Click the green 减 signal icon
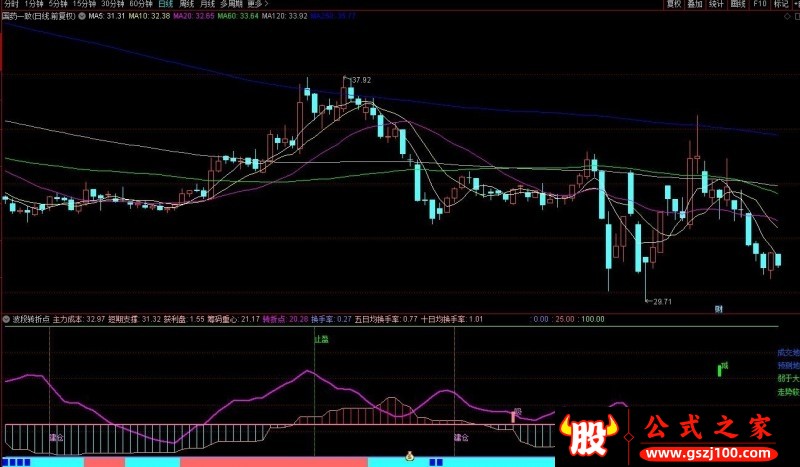Image resolution: width=800 pixels, height=467 pixels. click(722, 368)
